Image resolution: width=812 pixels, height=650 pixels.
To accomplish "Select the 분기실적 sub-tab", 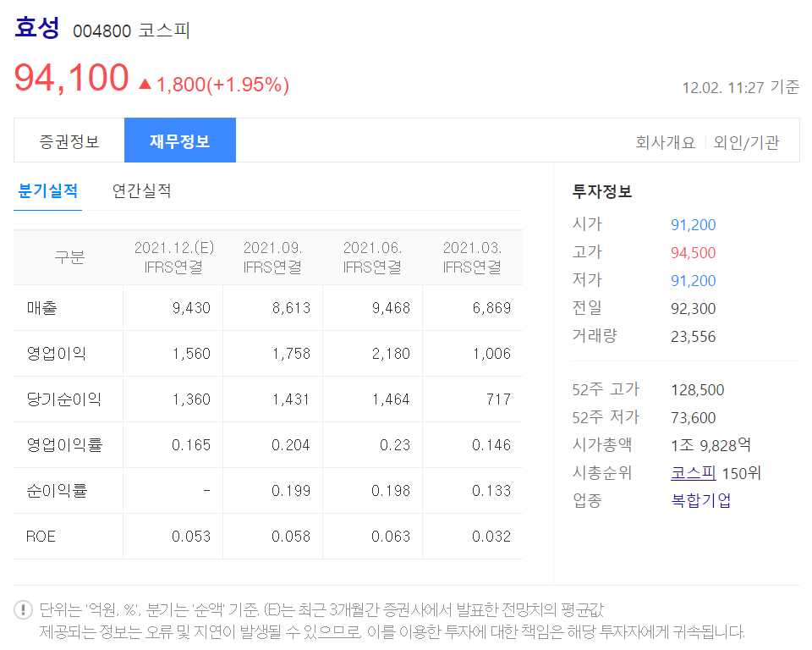I will tap(47, 192).
